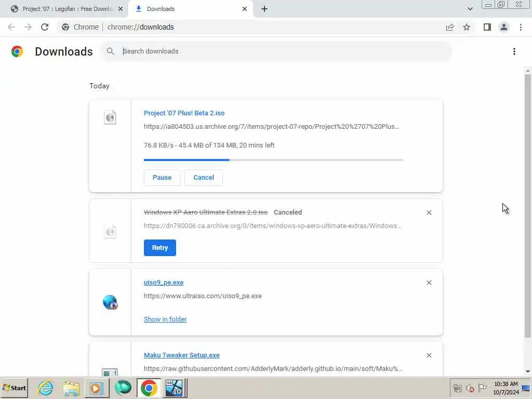Viewport: 532px width, 399px height.
Task: Click the uiso9_pe.exe globe icon
Action: coord(110,302)
